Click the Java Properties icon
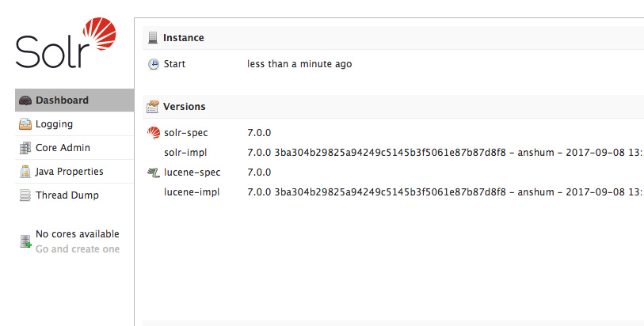 click(x=25, y=172)
